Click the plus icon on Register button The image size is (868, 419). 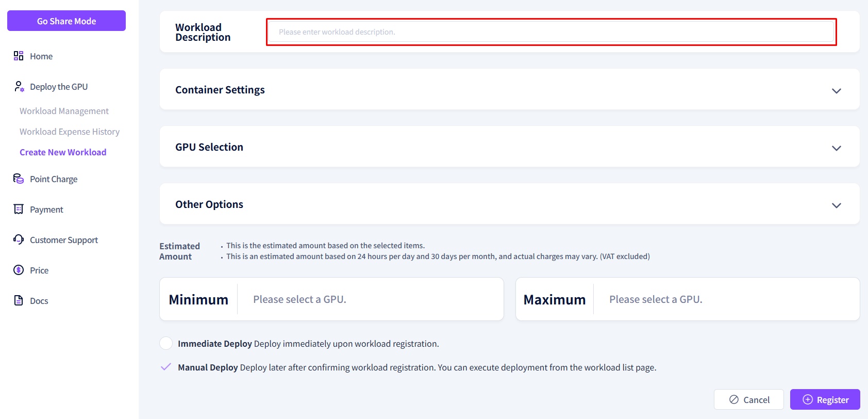tap(808, 399)
